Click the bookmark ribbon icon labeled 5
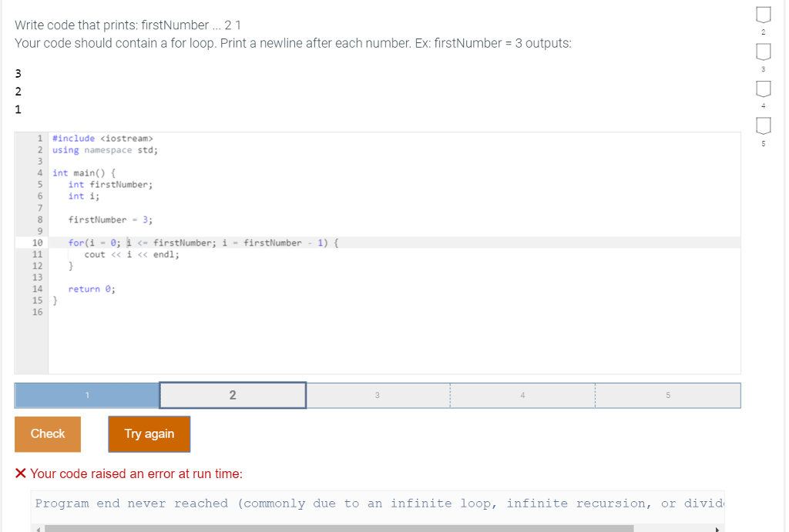The image size is (789, 532). coord(763,125)
